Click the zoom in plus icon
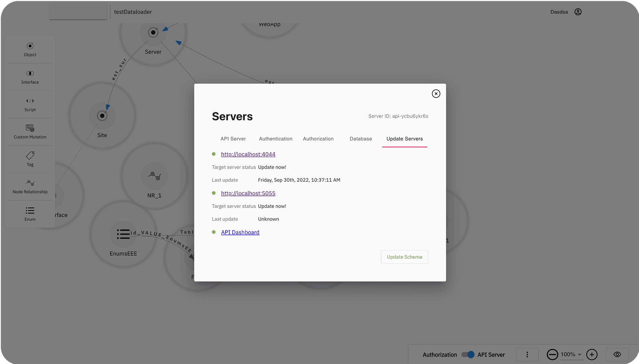The image size is (639, 364). [592, 355]
